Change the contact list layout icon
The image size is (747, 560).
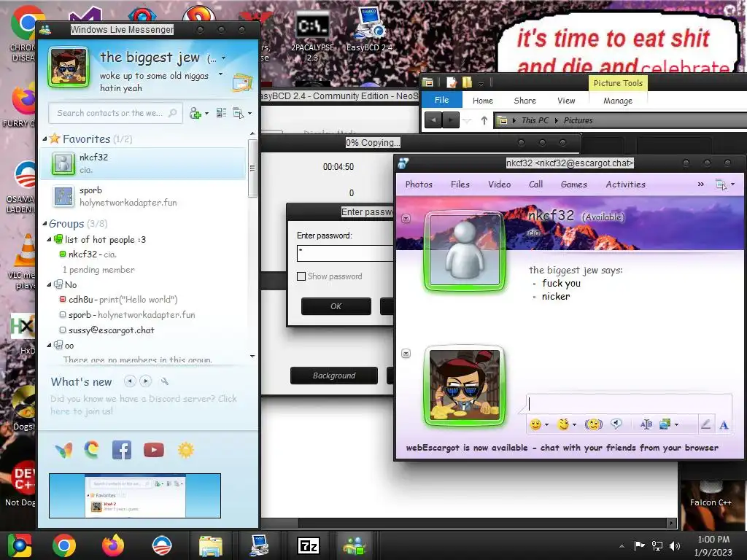tap(221, 113)
